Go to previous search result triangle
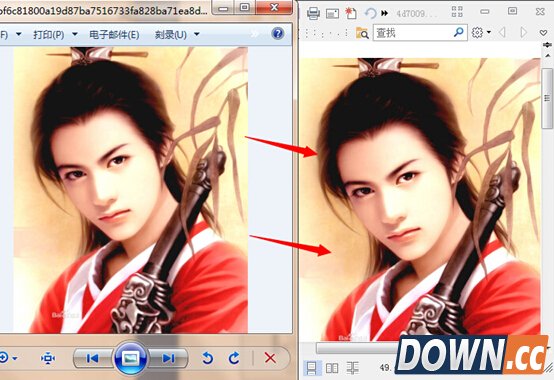The image size is (554, 380). [502, 32]
